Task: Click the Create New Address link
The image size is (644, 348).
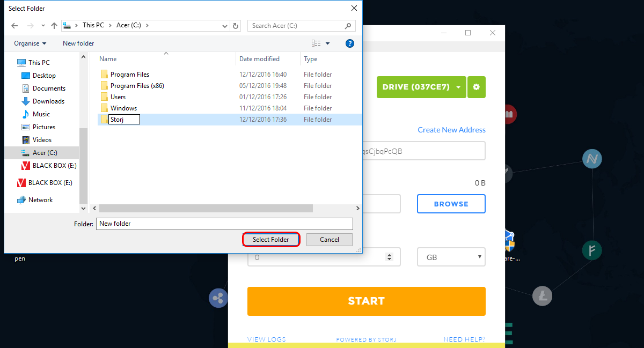Action: pos(452,130)
